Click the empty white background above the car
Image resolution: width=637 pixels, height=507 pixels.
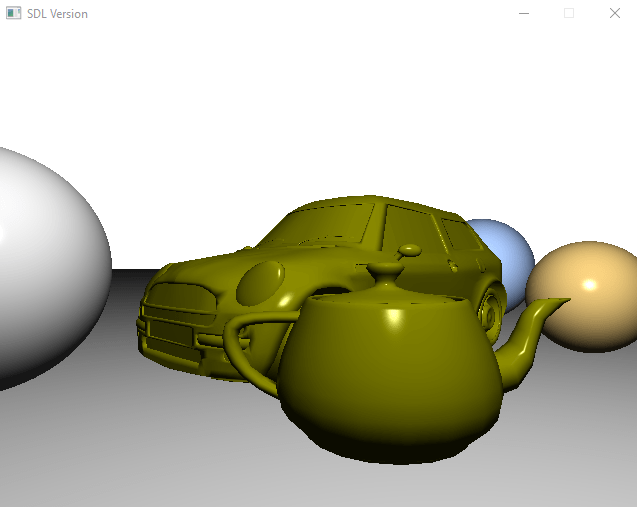pos(350,110)
